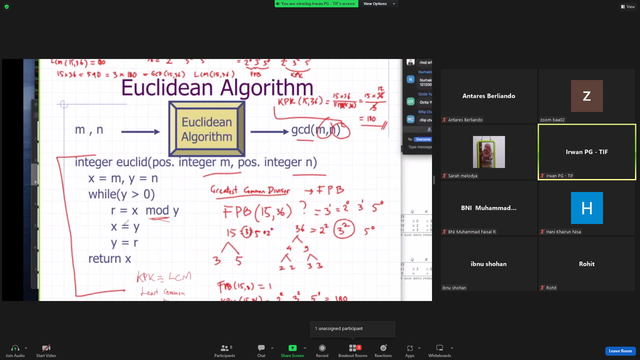This screenshot has height=360, width=640.
Task: Click the green viewing Irwan PG screen banner
Action: click(316, 4)
